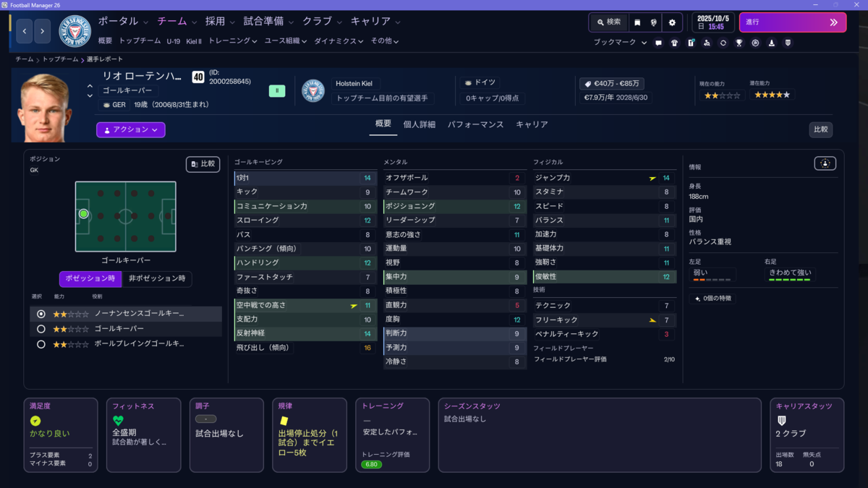Click the 検索 search button

pyautogui.click(x=609, y=22)
